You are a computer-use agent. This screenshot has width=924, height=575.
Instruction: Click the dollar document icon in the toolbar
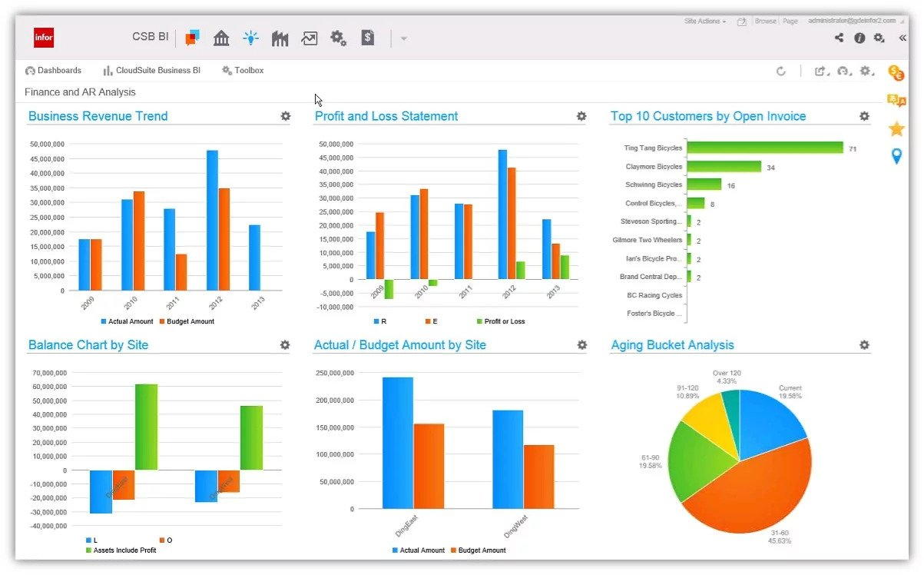367,37
